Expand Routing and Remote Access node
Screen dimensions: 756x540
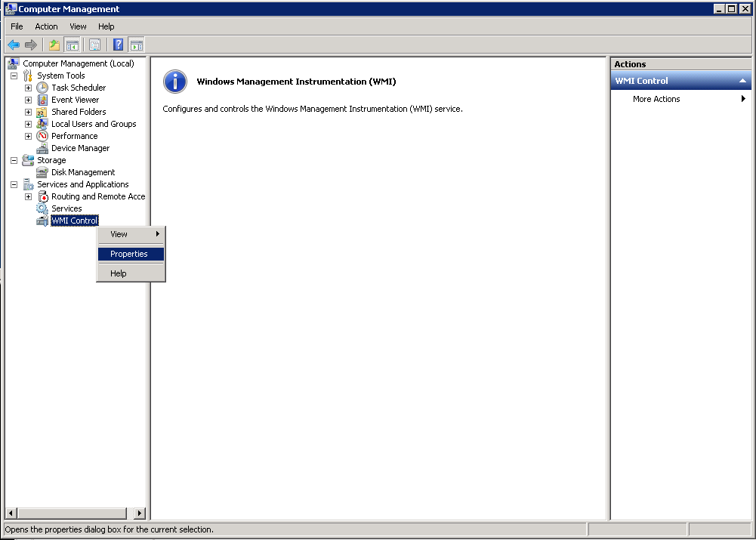click(28, 196)
